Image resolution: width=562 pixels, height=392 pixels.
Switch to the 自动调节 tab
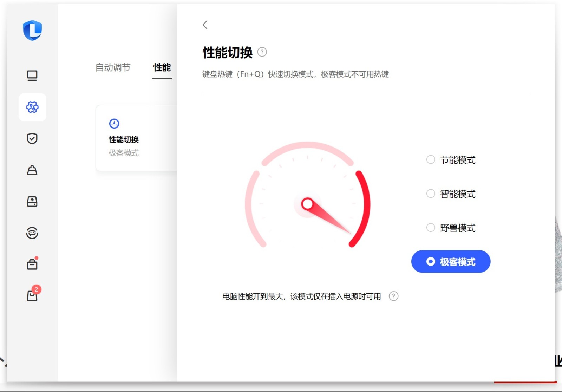click(113, 67)
